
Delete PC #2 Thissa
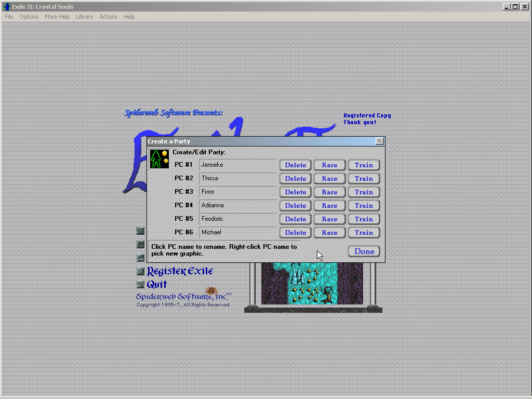coord(295,179)
